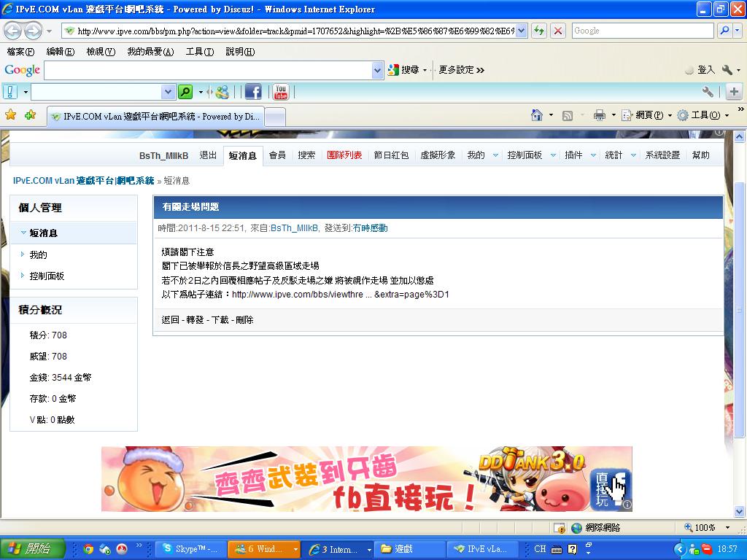Click the Yahoo toolbar wrench icon

point(708,91)
